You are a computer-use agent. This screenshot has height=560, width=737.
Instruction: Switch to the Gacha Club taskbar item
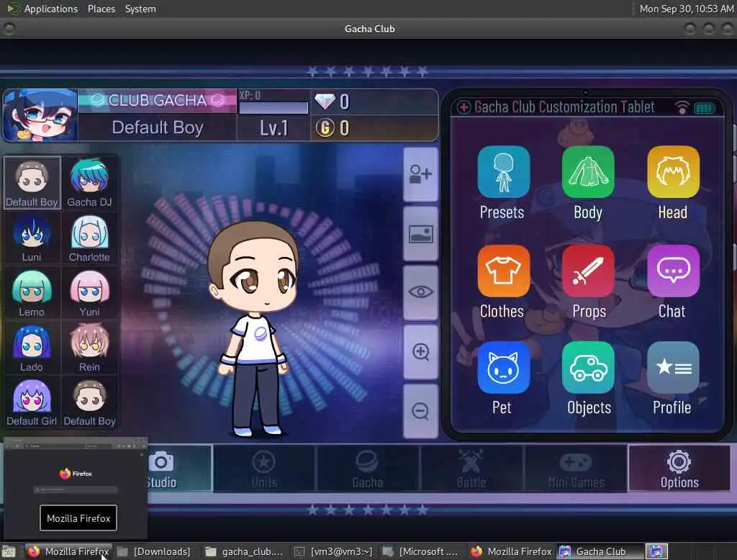[600, 551]
